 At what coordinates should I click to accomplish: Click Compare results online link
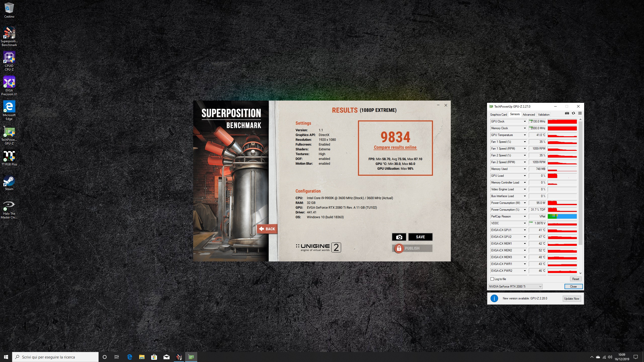[395, 148]
